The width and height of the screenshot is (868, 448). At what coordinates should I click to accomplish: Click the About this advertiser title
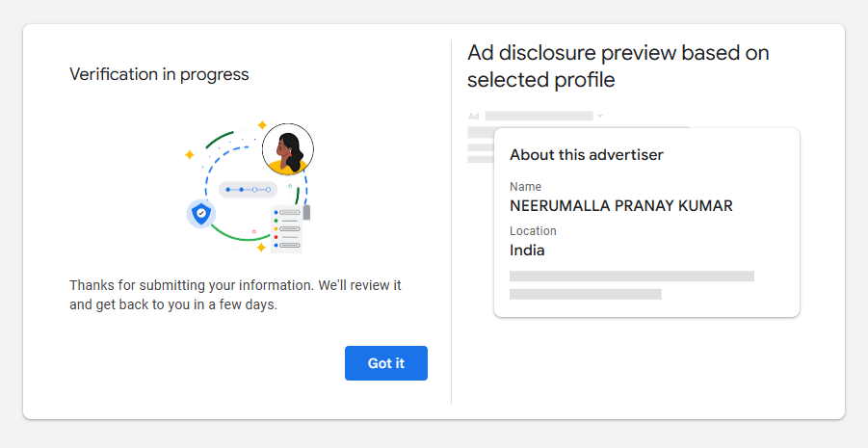pos(587,154)
